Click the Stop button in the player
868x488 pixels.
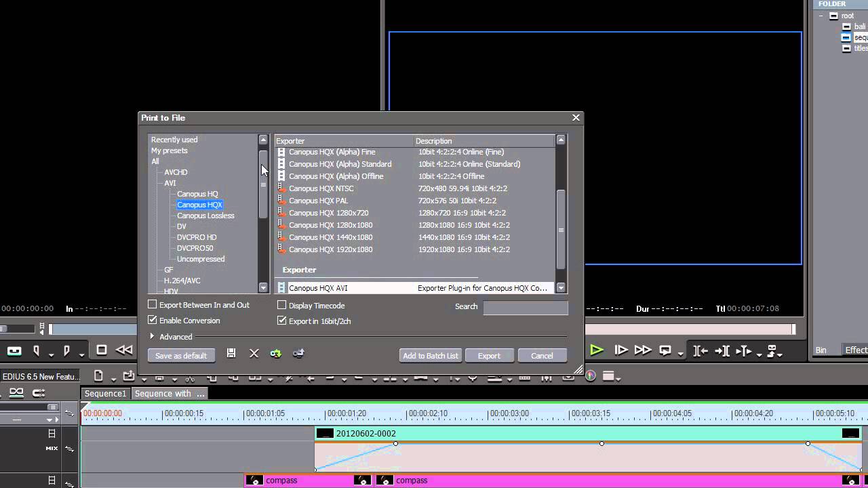point(102,350)
